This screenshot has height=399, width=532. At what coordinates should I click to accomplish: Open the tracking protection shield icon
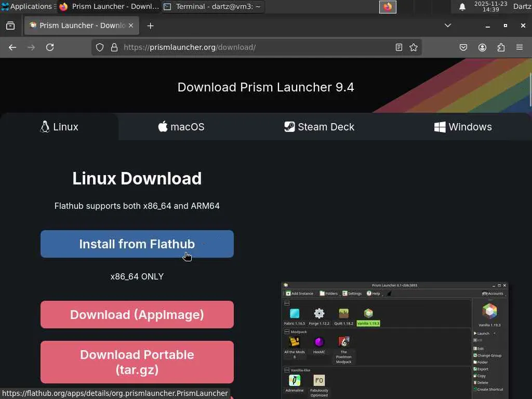[99, 47]
